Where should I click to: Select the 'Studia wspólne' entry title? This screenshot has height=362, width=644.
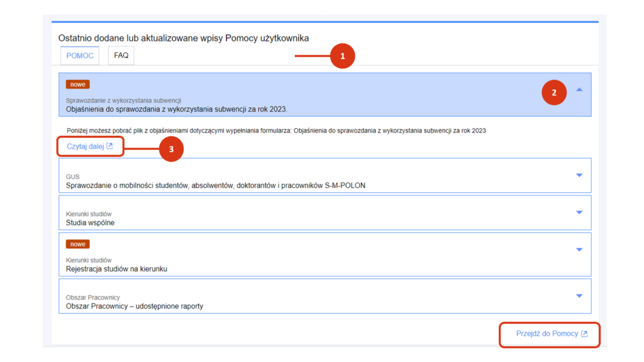click(91, 223)
